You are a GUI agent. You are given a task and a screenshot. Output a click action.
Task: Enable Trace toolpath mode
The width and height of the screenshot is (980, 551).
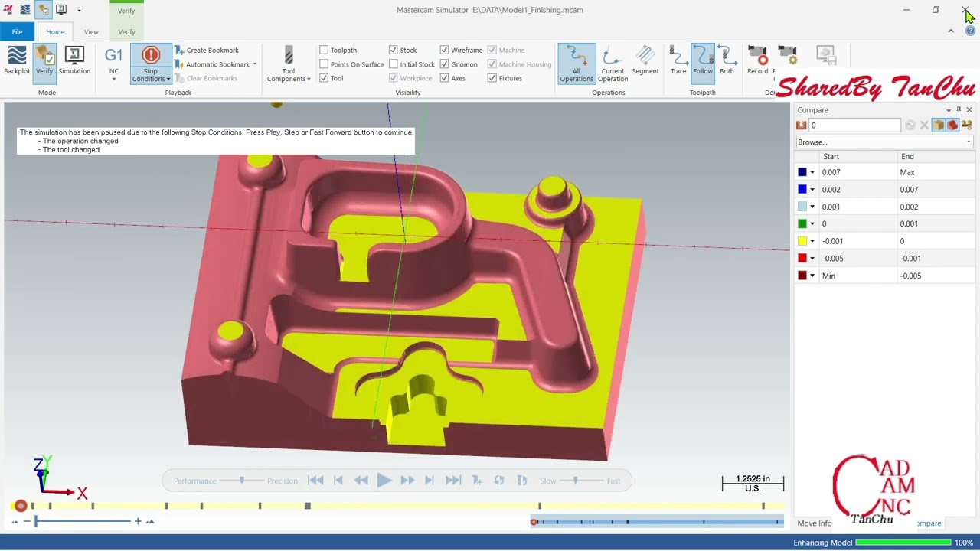(x=678, y=61)
